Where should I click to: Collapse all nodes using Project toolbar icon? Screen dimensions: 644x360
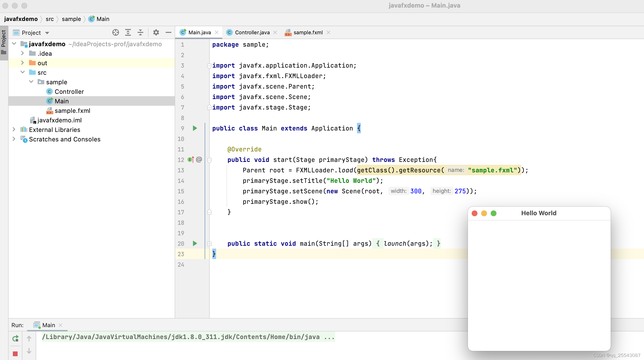(140, 33)
